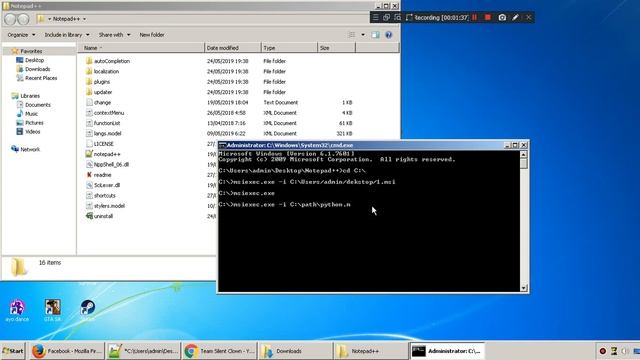
Task: Switch to Chrome Team Silent Clown taskbar item
Action: 219,351
